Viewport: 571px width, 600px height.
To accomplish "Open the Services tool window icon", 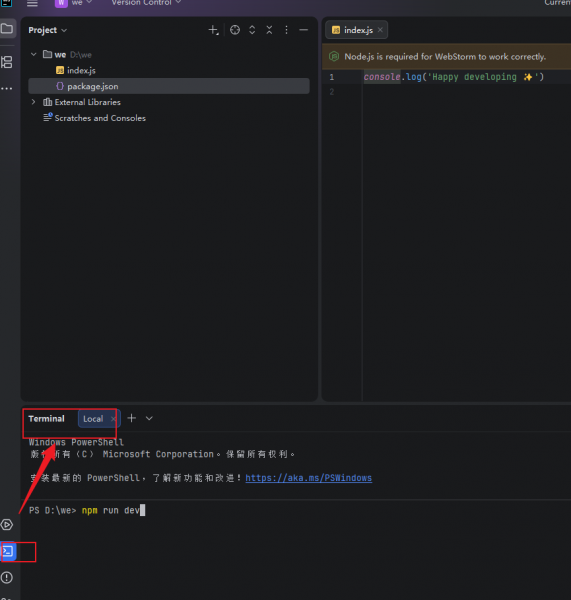I will click(x=7, y=525).
